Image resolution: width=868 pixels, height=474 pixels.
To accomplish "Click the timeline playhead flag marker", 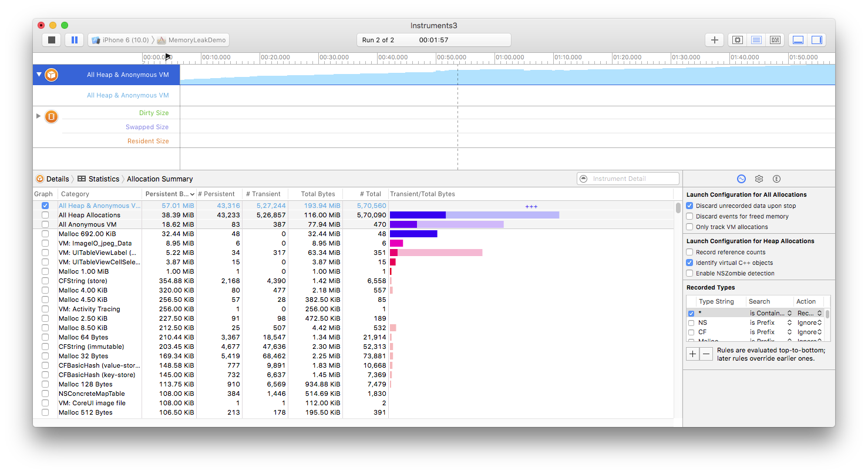I will [x=169, y=57].
